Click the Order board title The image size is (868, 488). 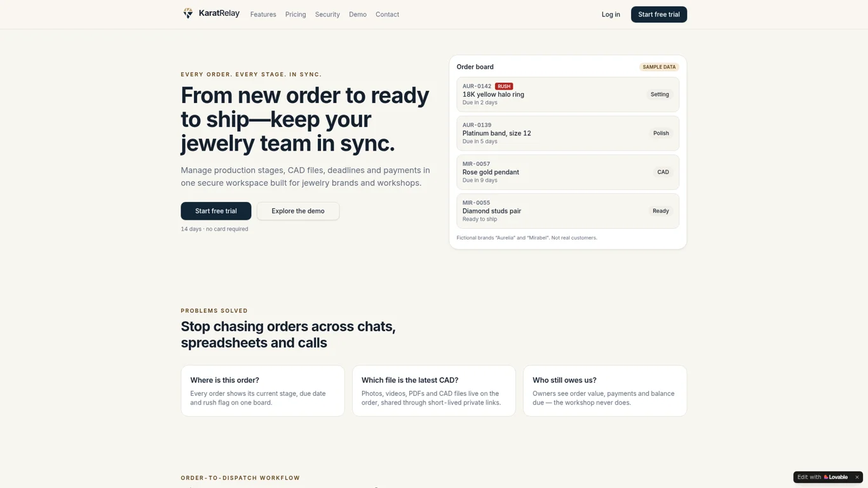tap(475, 67)
